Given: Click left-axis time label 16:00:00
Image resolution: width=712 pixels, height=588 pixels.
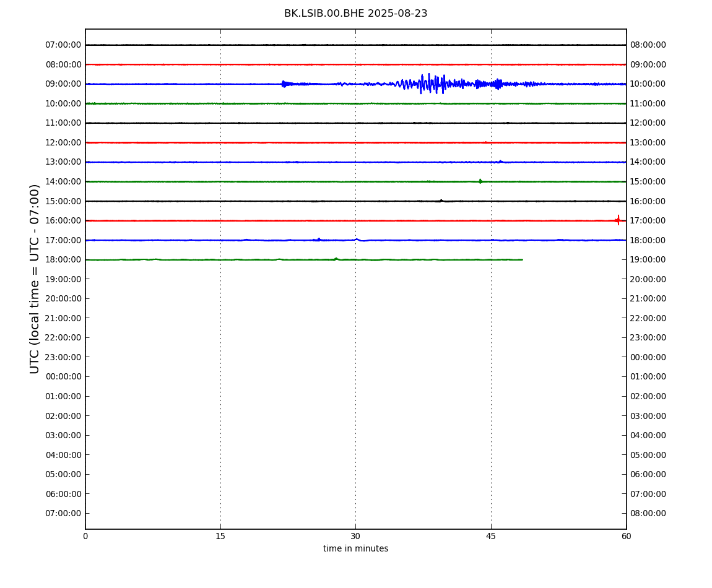Looking at the screenshot, I should click(64, 221).
